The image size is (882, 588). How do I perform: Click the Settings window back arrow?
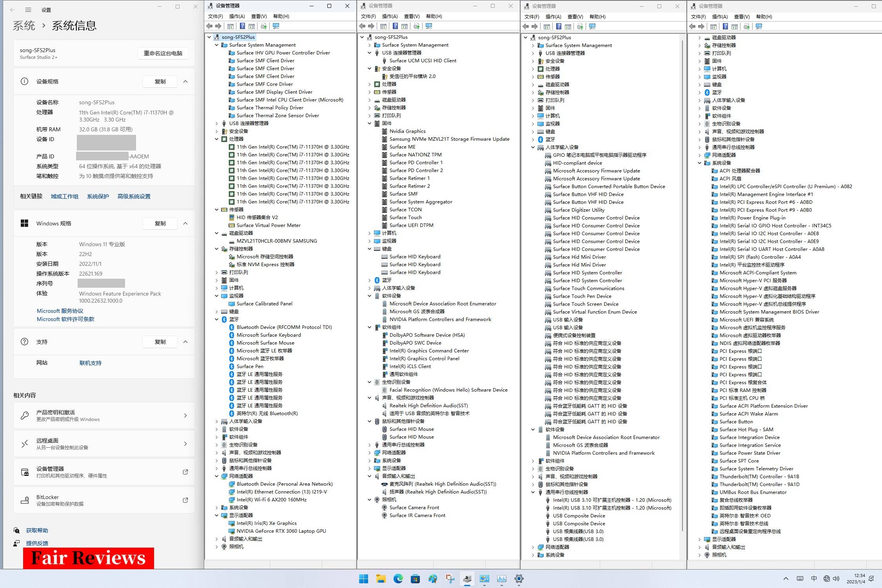coord(13,10)
